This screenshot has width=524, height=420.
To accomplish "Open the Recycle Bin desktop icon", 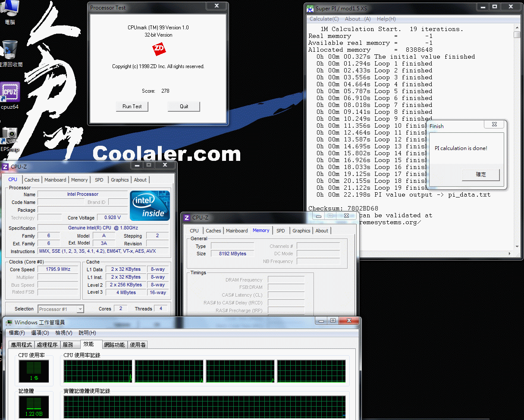I will (10, 53).
